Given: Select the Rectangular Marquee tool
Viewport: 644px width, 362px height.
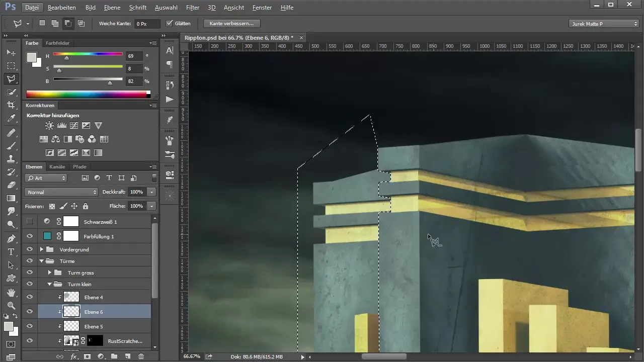Looking at the screenshot, I should 11,66.
